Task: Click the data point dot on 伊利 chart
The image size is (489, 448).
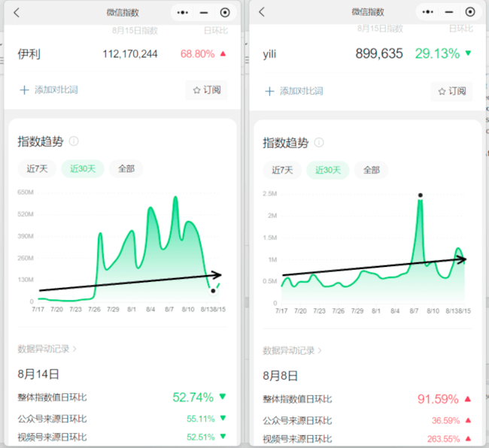Action: [x=213, y=291]
